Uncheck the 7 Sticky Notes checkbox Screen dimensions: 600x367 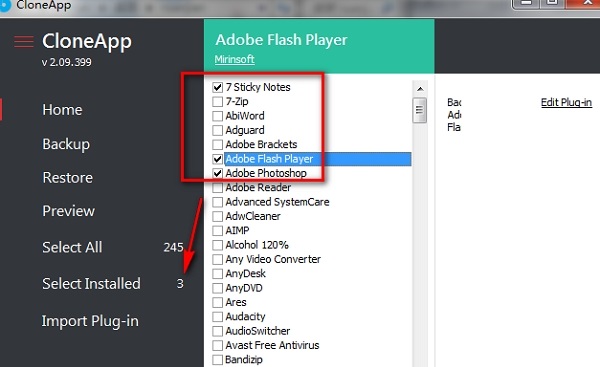click(217, 87)
